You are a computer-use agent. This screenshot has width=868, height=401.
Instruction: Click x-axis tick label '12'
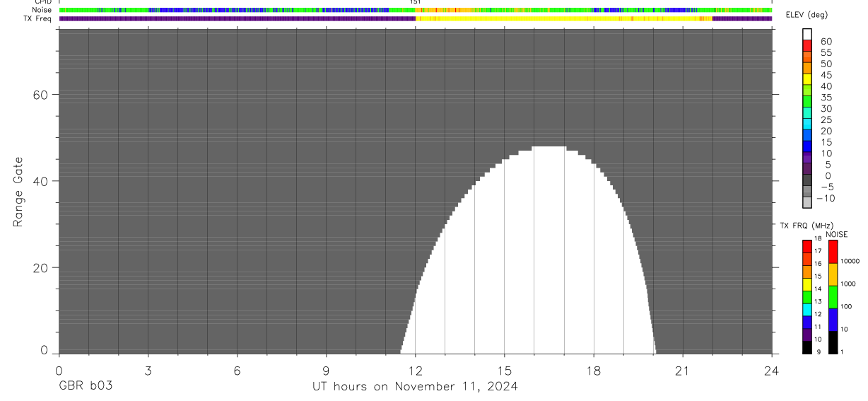(x=416, y=370)
